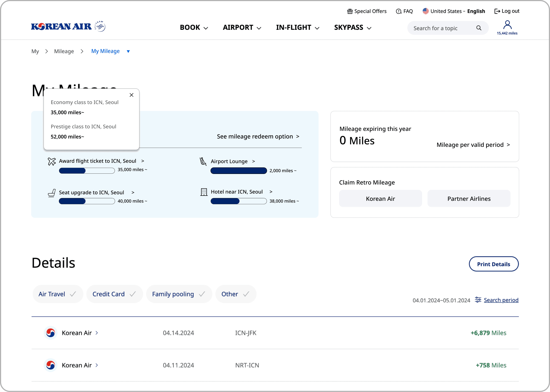This screenshot has height=392, width=550.
Task: Click hotel 38,000 miles progress bar
Action: click(x=239, y=201)
